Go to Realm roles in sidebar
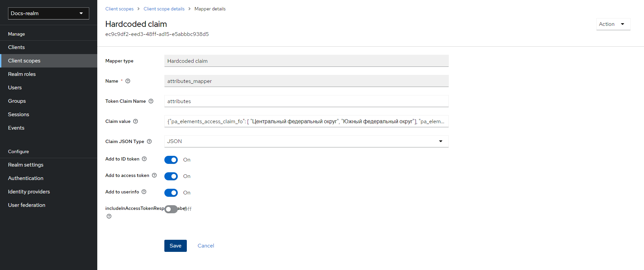This screenshot has width=644, height=270. click(22, 74)
